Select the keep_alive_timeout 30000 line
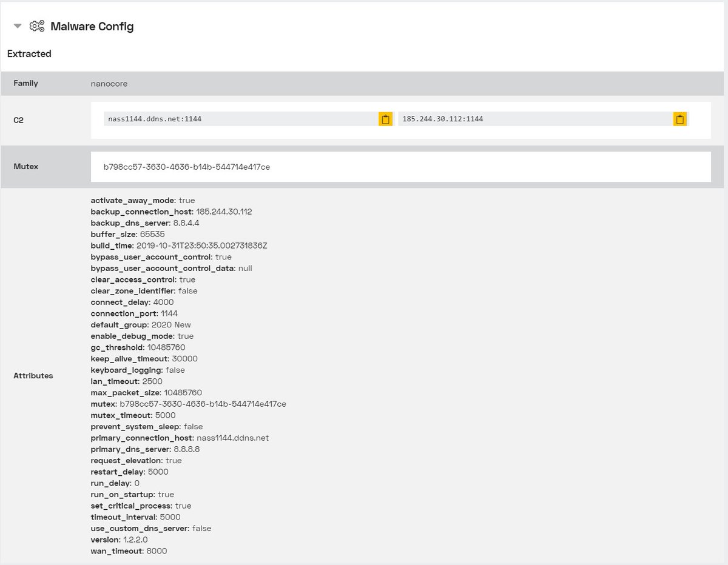728x565 pixels. [144, 359]
